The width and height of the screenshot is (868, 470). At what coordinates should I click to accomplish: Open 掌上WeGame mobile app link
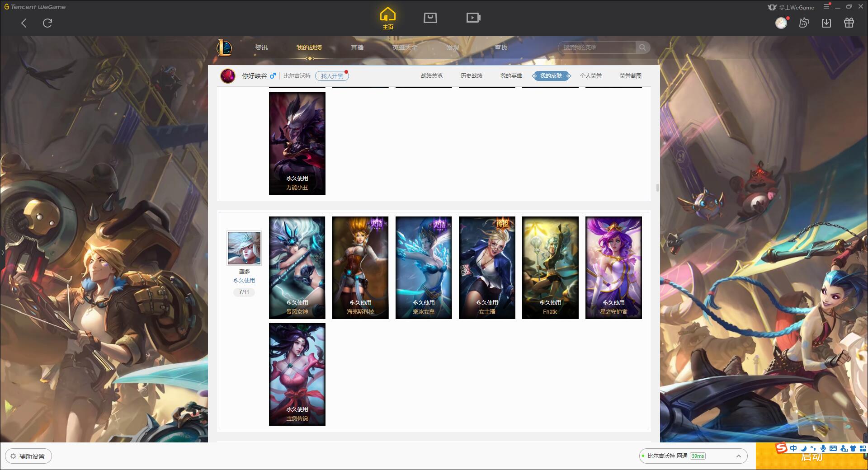791,7
